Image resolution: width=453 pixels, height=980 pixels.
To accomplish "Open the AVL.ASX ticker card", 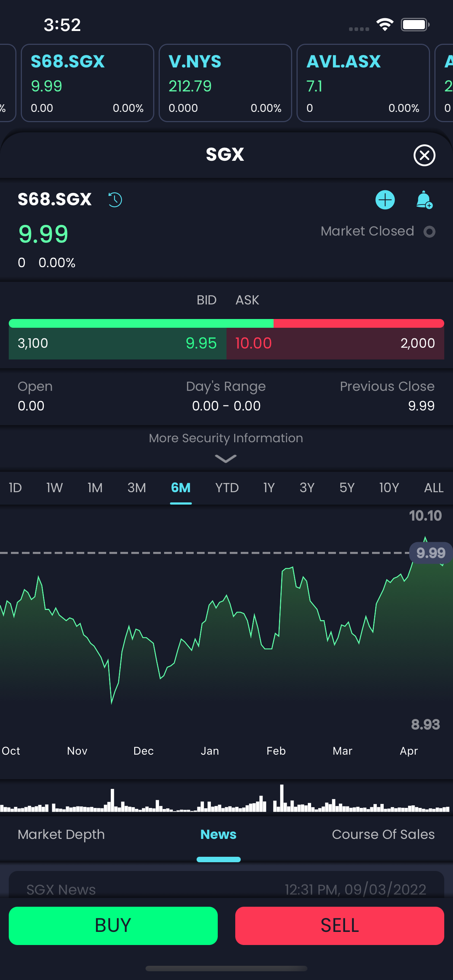I will [363, 83].
